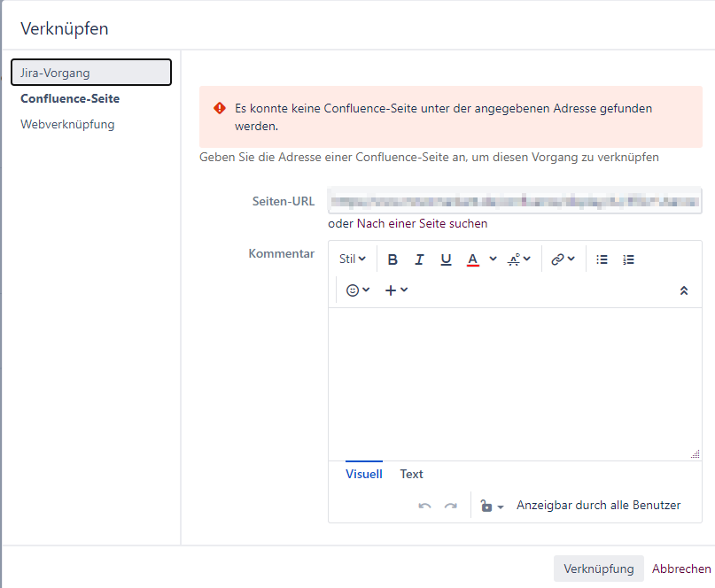Switch to the Visuell editor tab
Screen dimensions: 715x588
pyautogui.click(x=364, y=474)
